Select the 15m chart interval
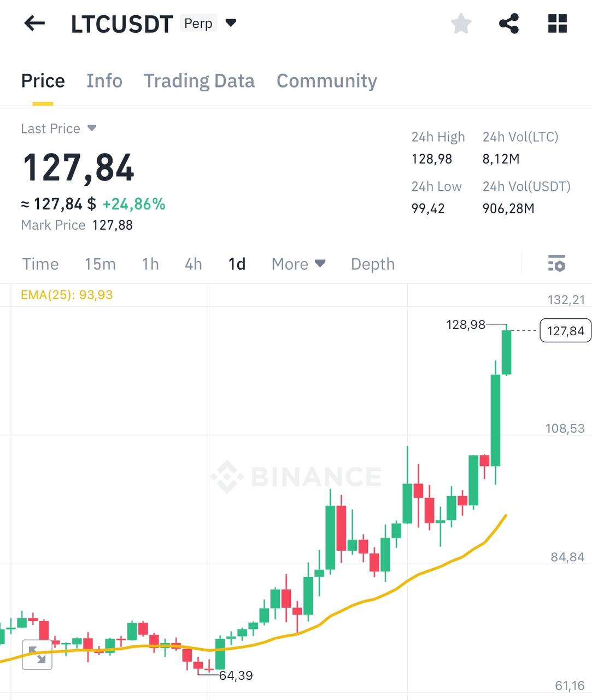 100,264
